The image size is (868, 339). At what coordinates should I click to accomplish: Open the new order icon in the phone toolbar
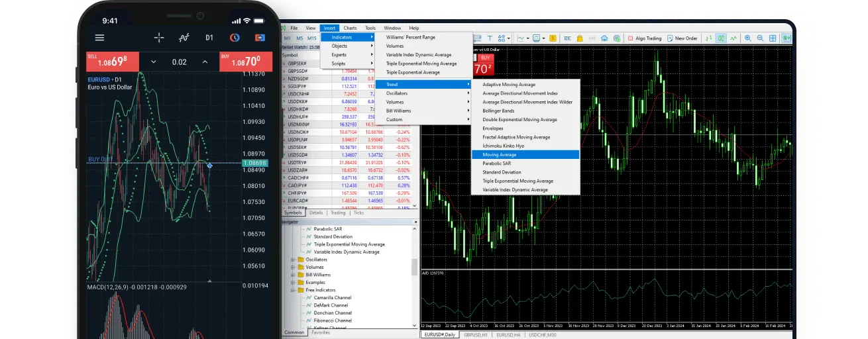coord(260,38)
